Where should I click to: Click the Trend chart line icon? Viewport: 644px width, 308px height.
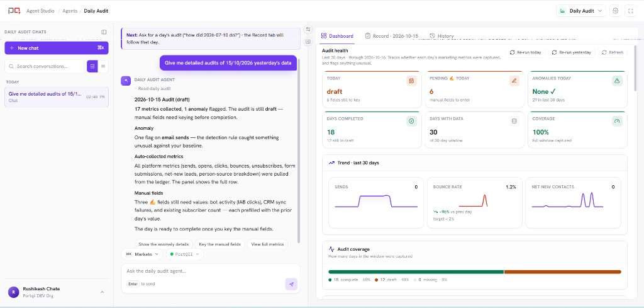click(331, 163)
